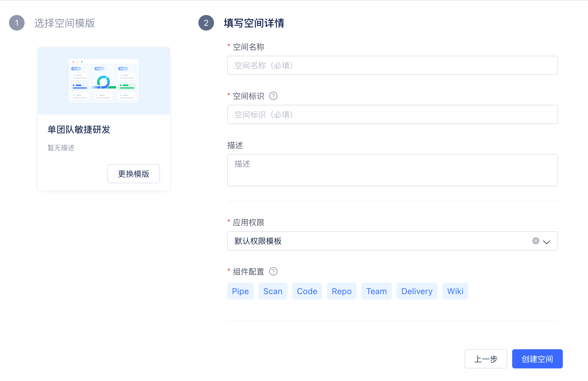
Task: Click 上一步 button
Action: click(486, 359)
